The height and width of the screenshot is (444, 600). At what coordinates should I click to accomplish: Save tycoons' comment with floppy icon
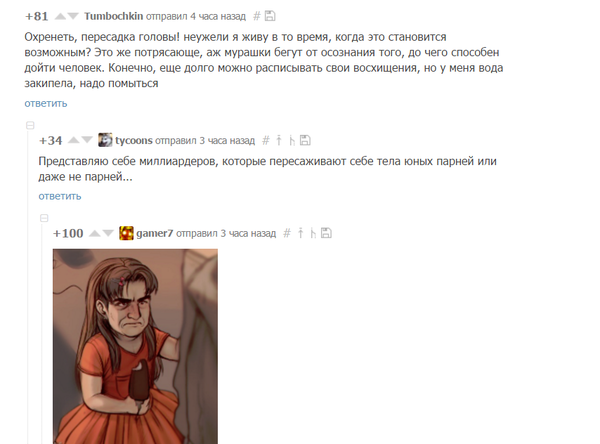click(x=305, y=140)
